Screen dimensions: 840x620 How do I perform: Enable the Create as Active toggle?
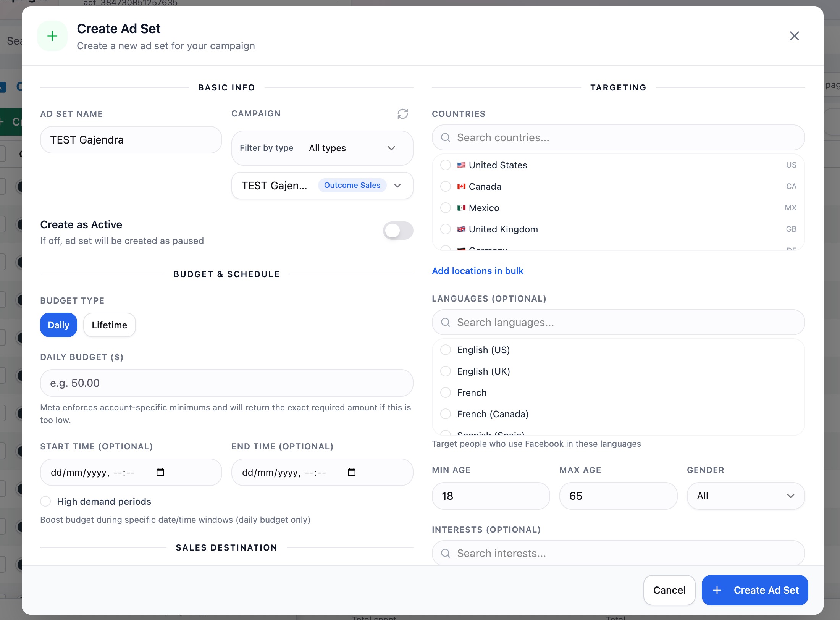[x=398, y=231]
